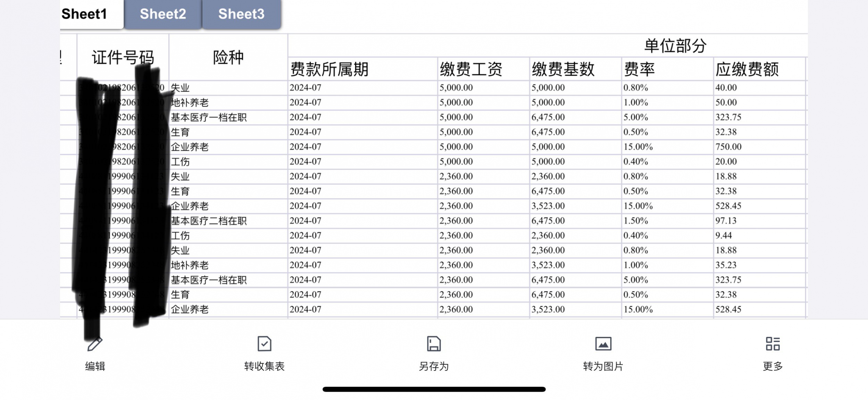Select the Sheet1 tab
The image size is (868, 400).
pos(84,14)
